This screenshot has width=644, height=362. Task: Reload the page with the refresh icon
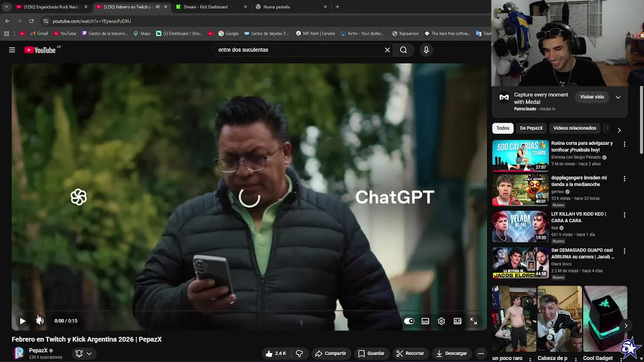31,21
